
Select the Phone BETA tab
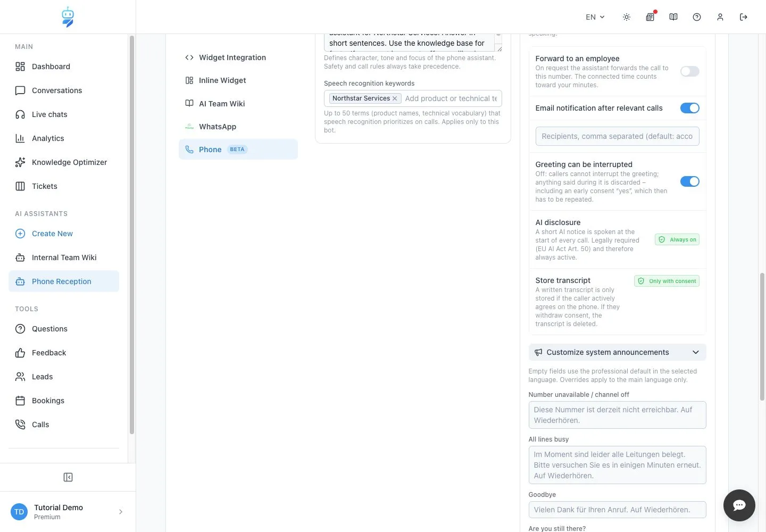[x=238, y=149]
